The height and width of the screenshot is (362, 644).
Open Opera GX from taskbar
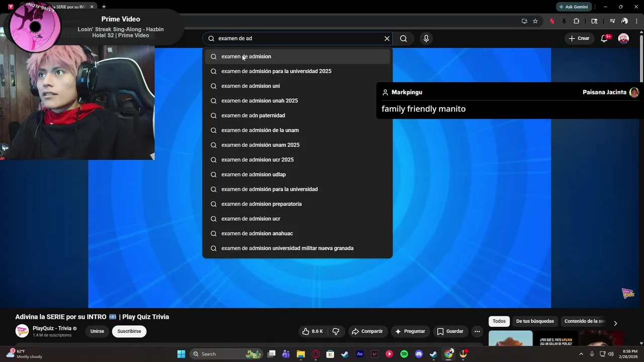pos(315,354)
